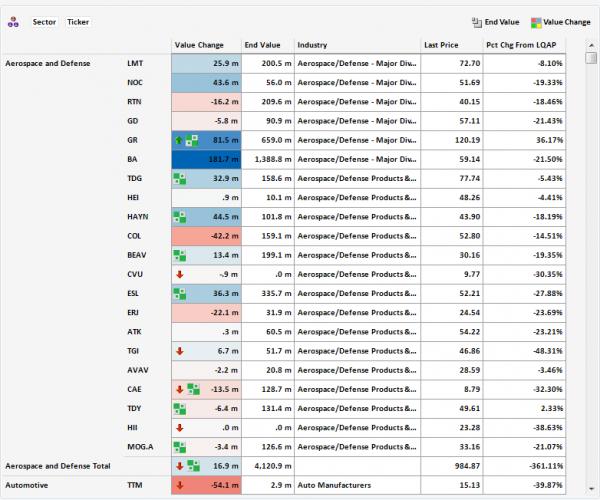The image size is (600, 500).
Task: Click green grid icon in Aerospace Total row
Action: 193,466
